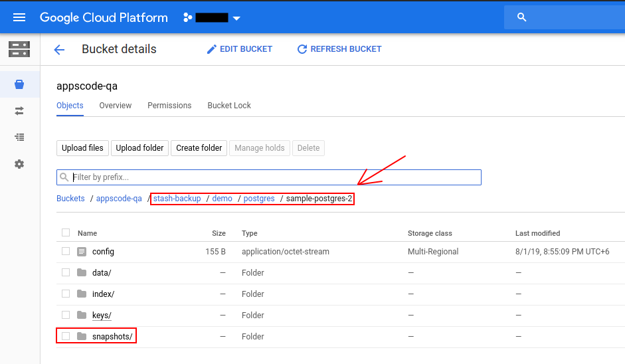Image resolution: width=625 pixels, height=364 pixels.
Task: Click the Multi-Regional storage class cell
Action: 433,252
